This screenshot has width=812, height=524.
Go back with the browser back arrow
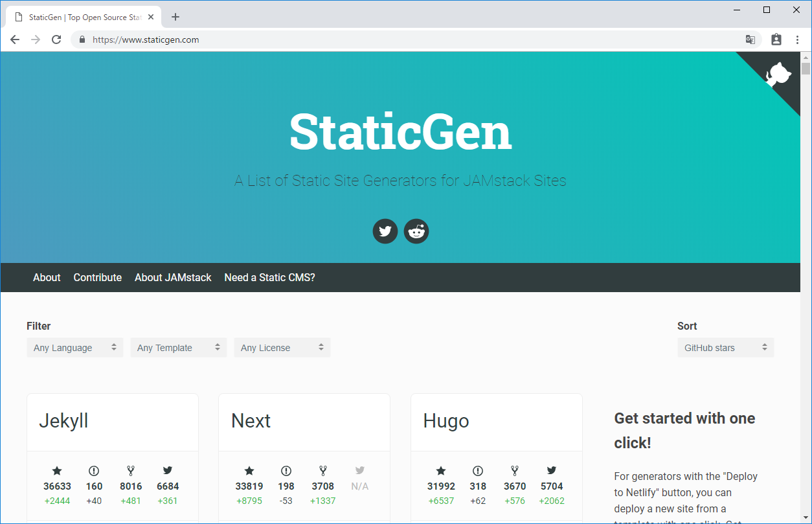(x=15, y=40)
